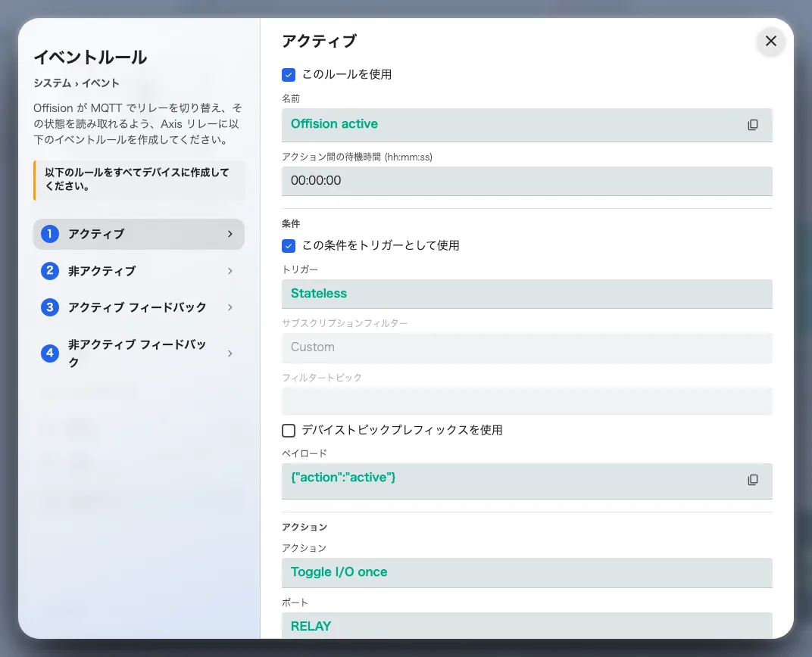Expand chevron on アクティブ row
Image resolution: width=812 pixels, height=657 pixels.
coord(230,234)
